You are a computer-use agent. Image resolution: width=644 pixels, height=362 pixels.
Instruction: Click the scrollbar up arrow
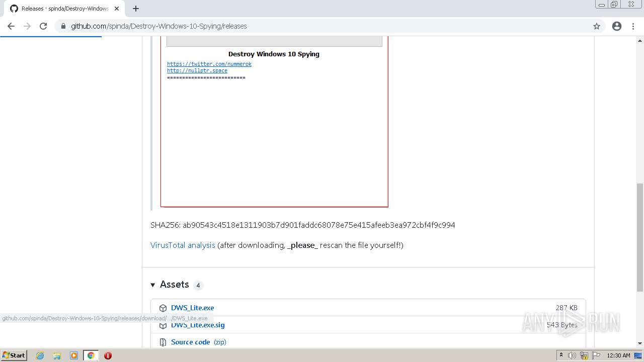pos(640,40)
